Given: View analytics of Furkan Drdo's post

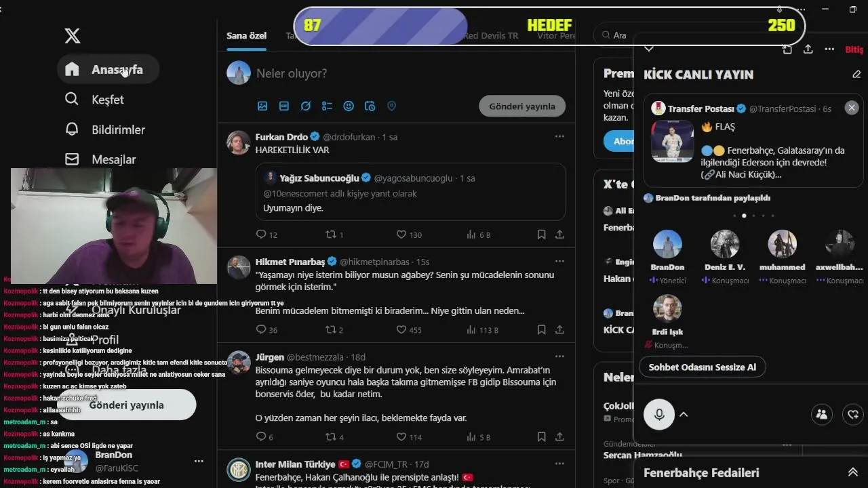Looking at the screenshot, I should (471, 235).
